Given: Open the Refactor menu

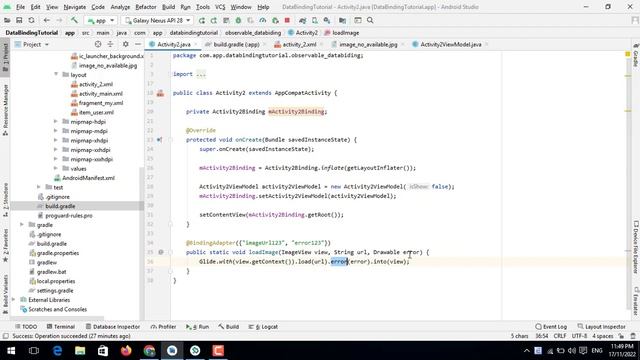Looking at the screenshot, I should pos(146,7).
